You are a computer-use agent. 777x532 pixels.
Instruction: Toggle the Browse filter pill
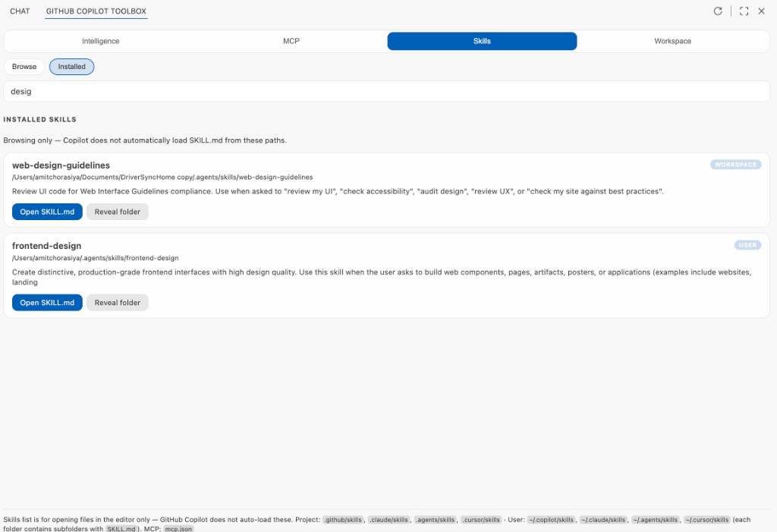[x=24, y=66]
